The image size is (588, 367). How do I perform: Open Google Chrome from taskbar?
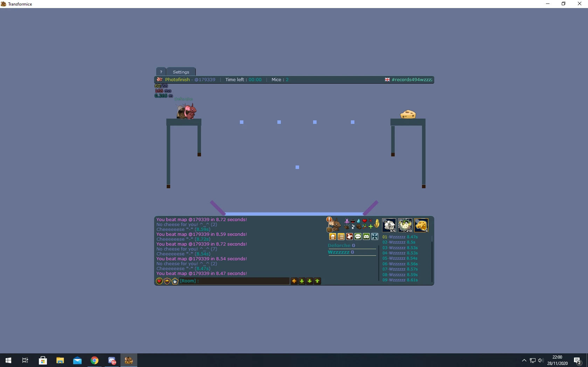pos(95,360)
